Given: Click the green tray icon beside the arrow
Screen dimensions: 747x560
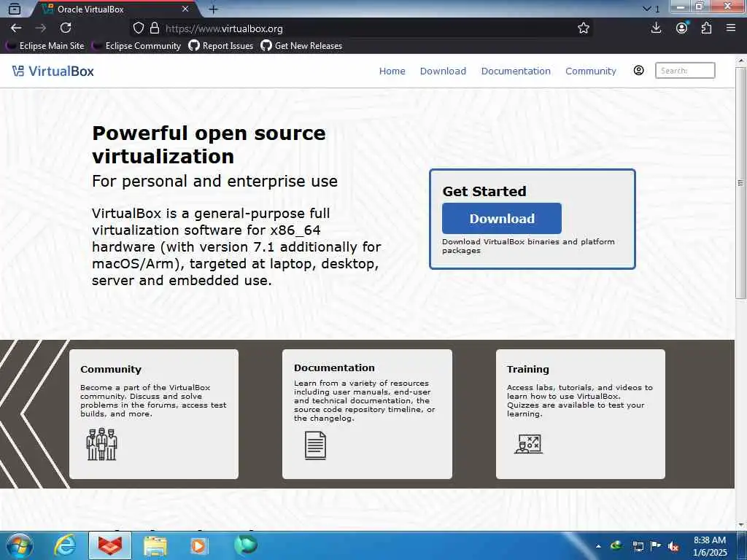Looking at the screenshot, I should point(616,545).
